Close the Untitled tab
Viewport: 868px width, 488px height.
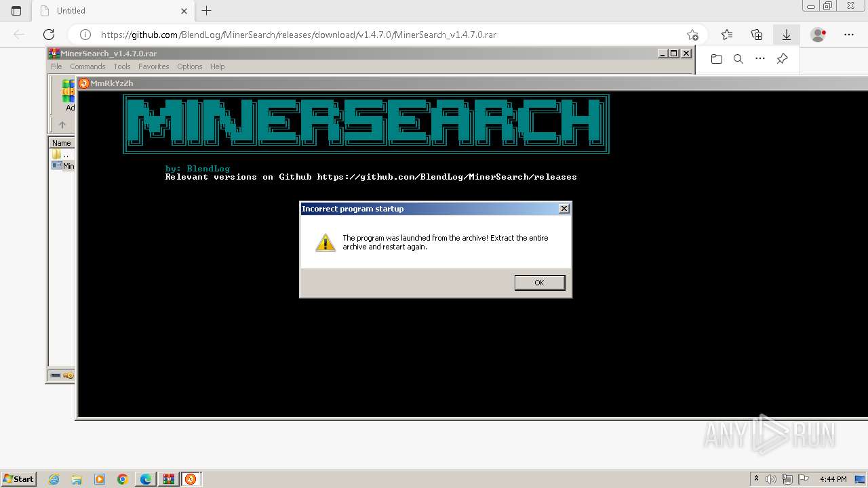[x=184, y=11]
